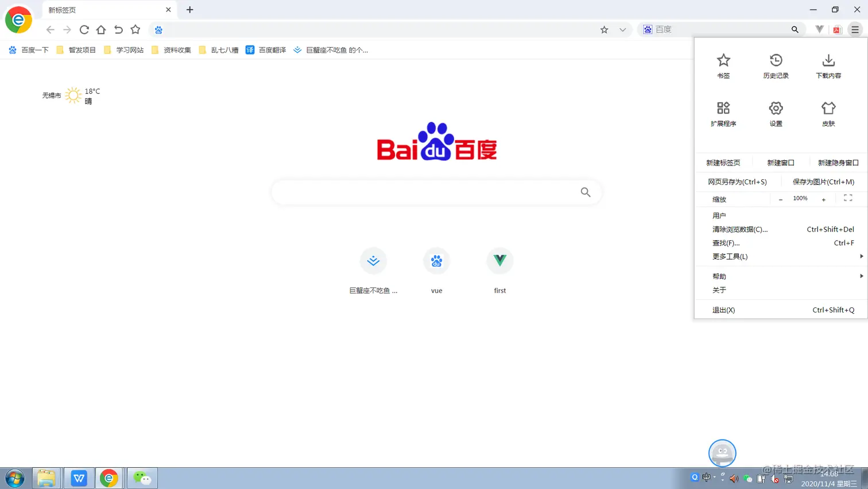Open 百度翻译 bookmark
868x489 pixels.
pos(266,50)
